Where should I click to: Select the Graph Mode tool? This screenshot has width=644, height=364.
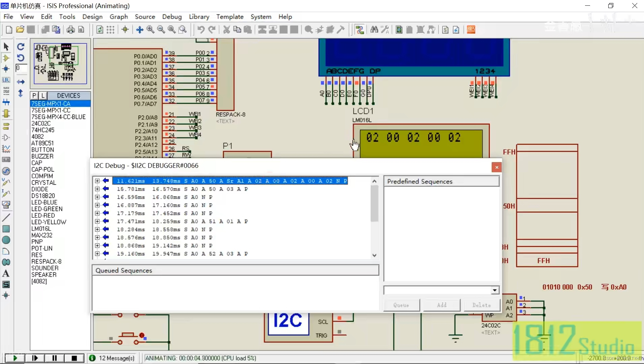[x=6, y=149]
